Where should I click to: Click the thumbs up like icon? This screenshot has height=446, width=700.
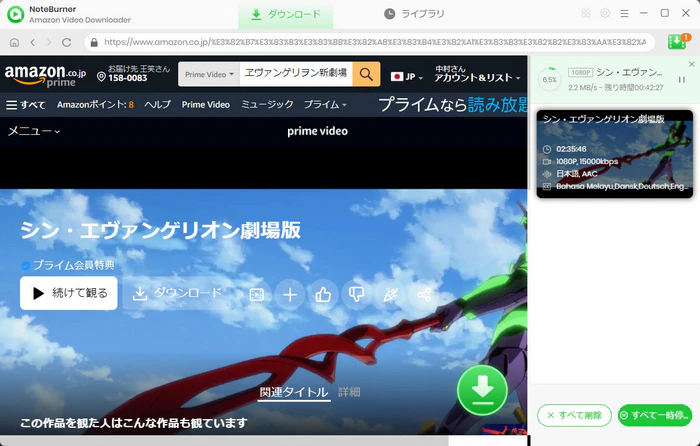pos(323,295)
